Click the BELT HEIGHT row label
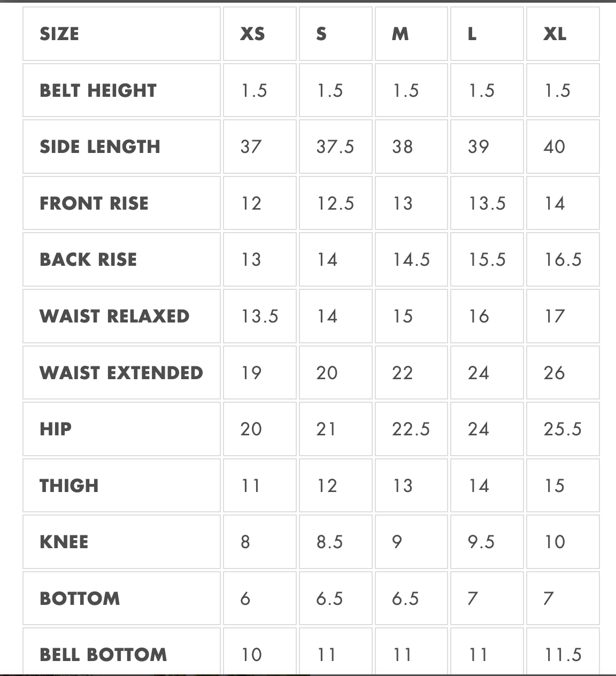This screenshot has width=616, height=676. click(x=98, y=90)
